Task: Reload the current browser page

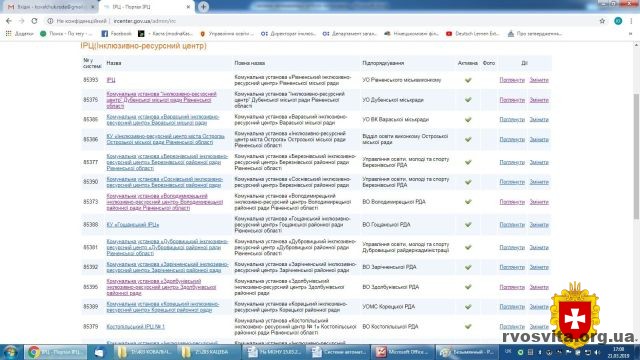Action: tap(34, 21)
